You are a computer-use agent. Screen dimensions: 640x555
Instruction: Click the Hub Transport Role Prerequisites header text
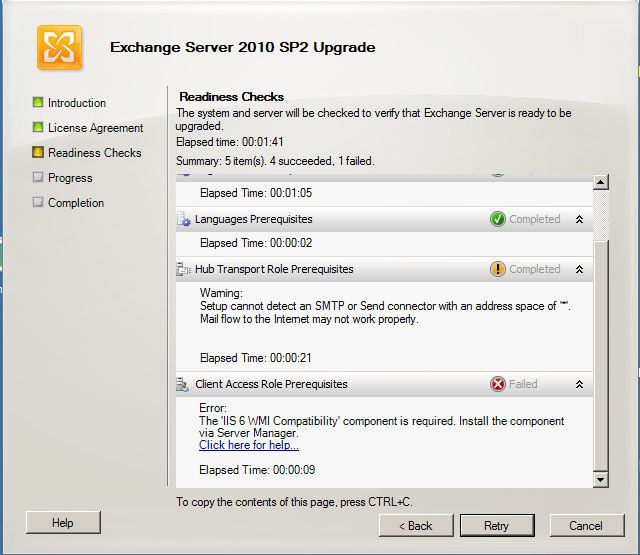274,269
